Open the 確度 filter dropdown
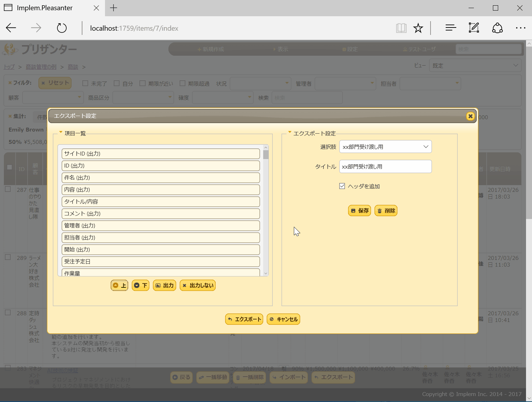 pyautogui.click(x=223, y=97)
